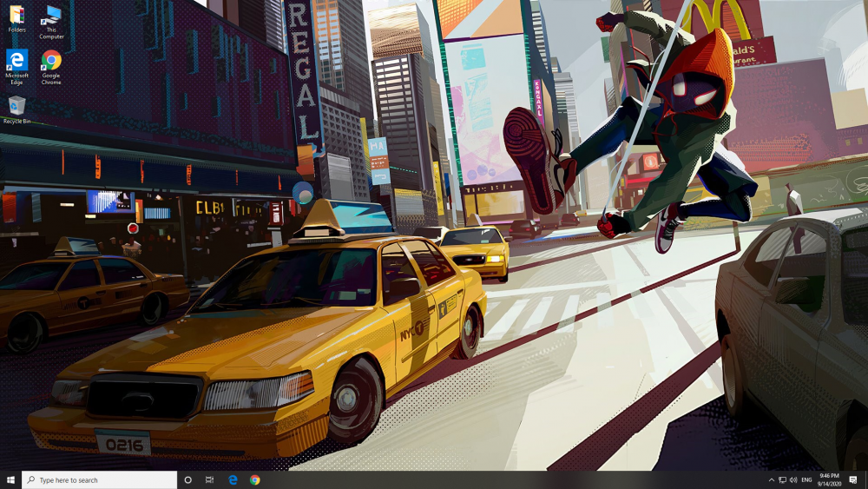868x489 pixels.
Task: Launch Chrome from the taskbar
Action: [254, 479]
